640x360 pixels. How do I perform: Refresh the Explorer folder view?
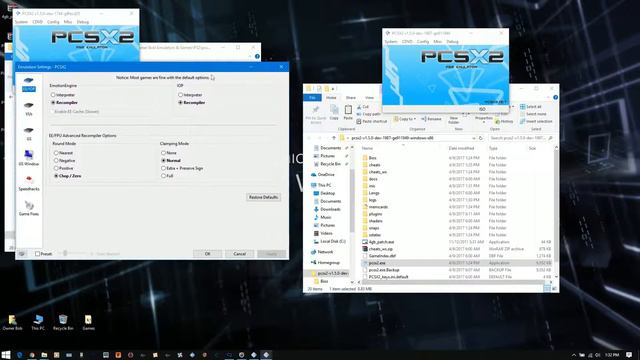click(x=480, y=138)
